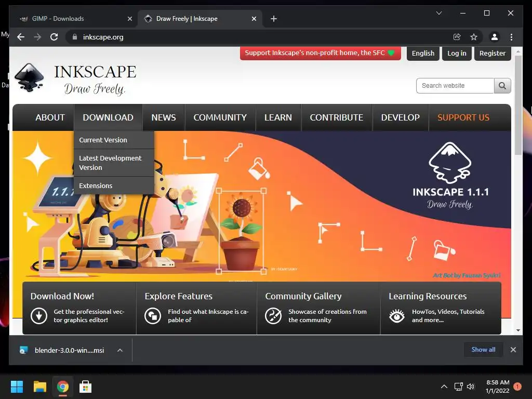Open the CONTRIBUTE menu
The width and height of the screenshot is (532, 399).
click(337, 117)
